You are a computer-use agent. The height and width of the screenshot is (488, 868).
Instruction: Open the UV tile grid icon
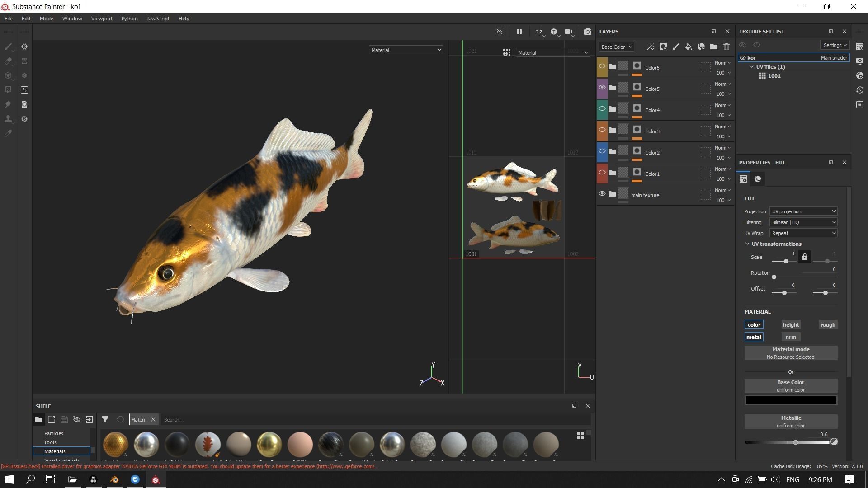click(507, 53)
